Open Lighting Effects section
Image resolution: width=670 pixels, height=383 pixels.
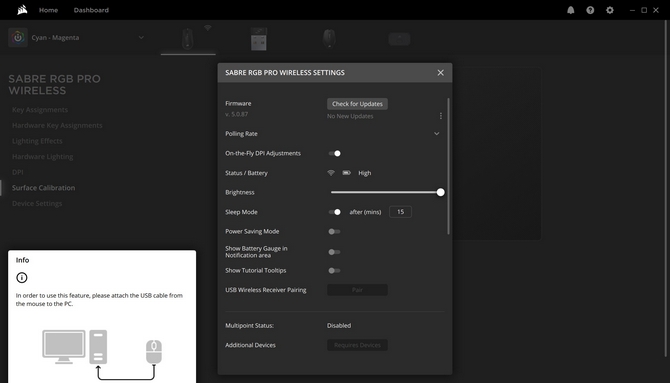(x=37, y=141)
